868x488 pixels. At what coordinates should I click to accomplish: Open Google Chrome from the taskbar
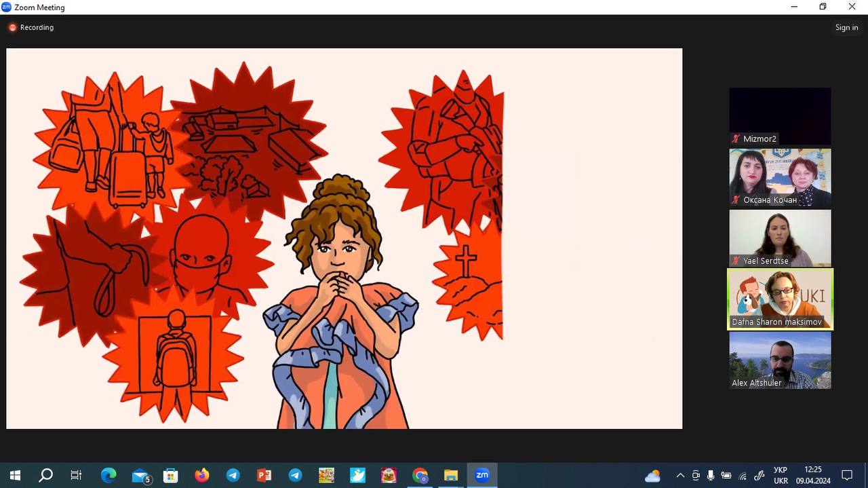pyautogui.click(x=420, y=476)
